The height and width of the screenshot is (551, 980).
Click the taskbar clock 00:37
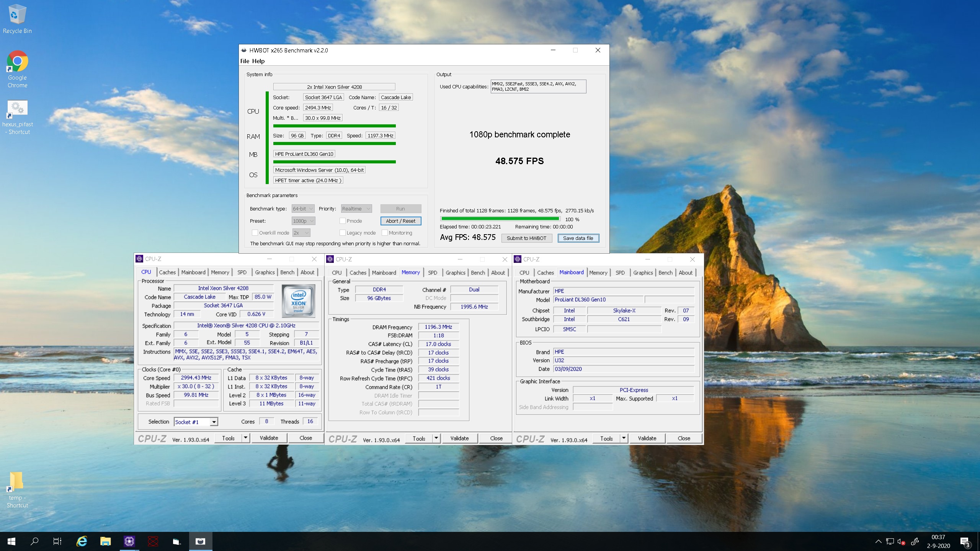pyautogui.click(x=938, y=537)
